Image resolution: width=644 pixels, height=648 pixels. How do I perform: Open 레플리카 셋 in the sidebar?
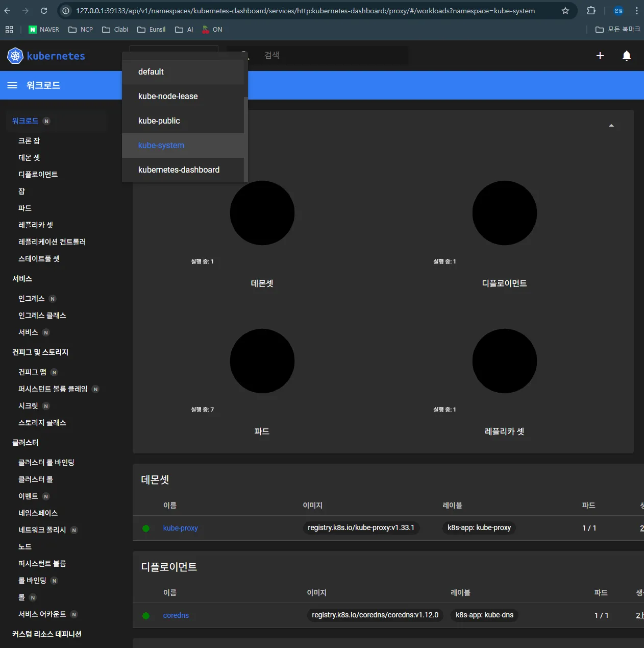click(36, 225)
